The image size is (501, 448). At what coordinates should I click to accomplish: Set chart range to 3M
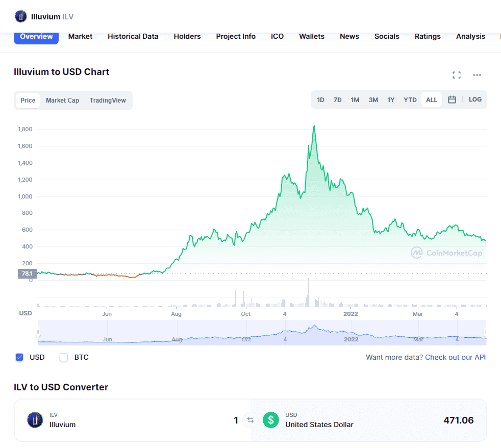pos(373,99)
